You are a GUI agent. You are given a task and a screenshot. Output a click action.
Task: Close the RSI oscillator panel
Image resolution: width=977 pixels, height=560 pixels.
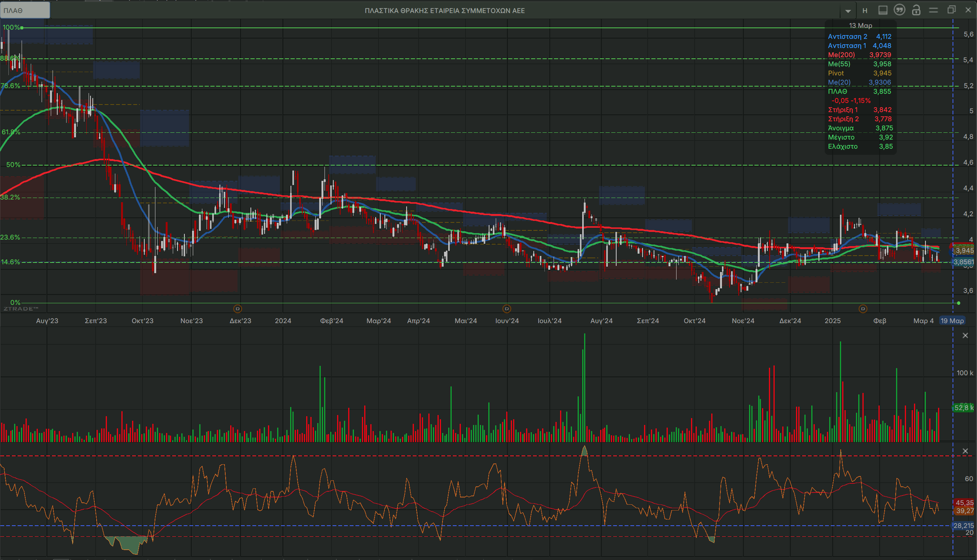[x=965, y=451]
